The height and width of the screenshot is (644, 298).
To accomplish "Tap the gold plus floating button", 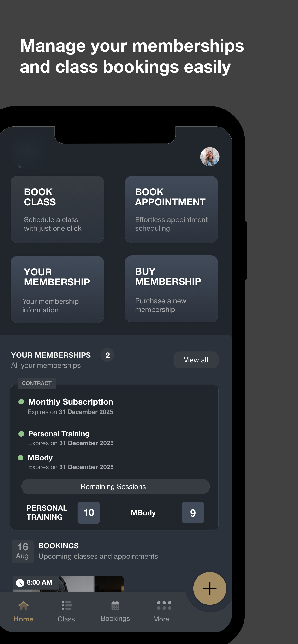I will coord(210,588).
